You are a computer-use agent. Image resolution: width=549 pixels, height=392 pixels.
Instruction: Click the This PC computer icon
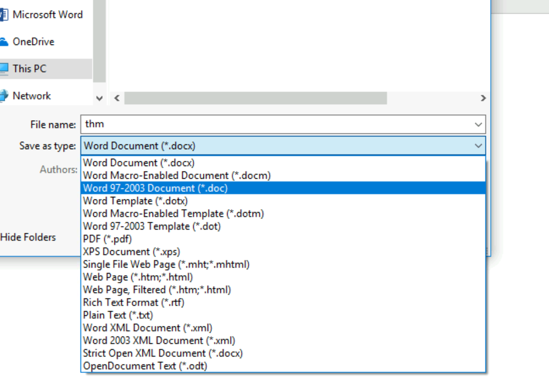pos(4,69)
